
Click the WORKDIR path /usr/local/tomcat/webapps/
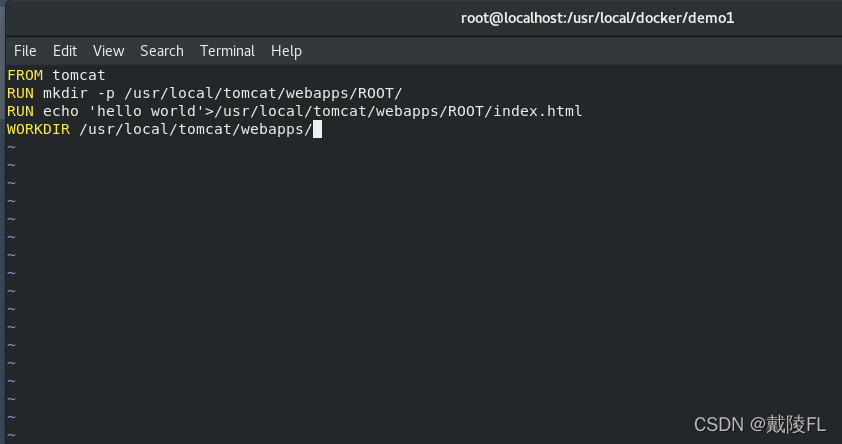tap(195, 129)
